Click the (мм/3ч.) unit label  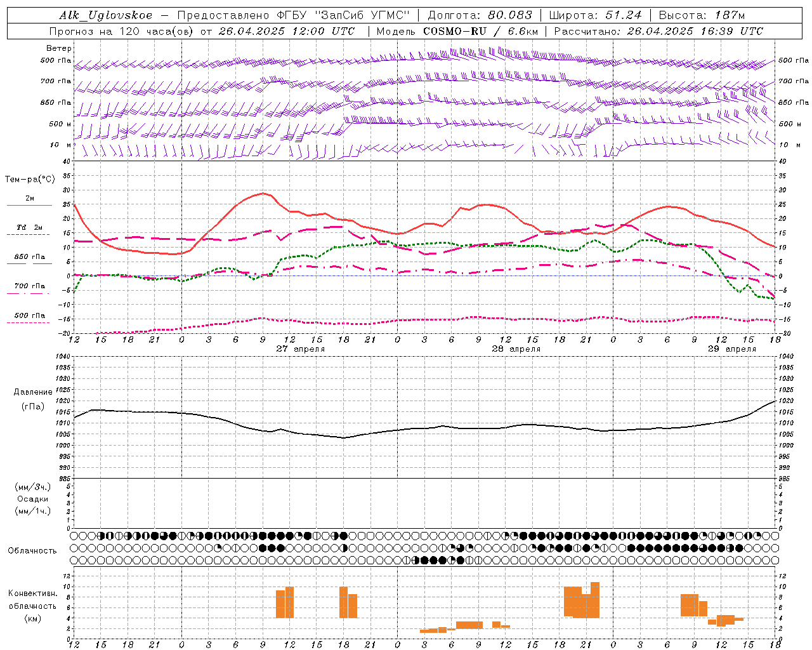coord(33,487)
